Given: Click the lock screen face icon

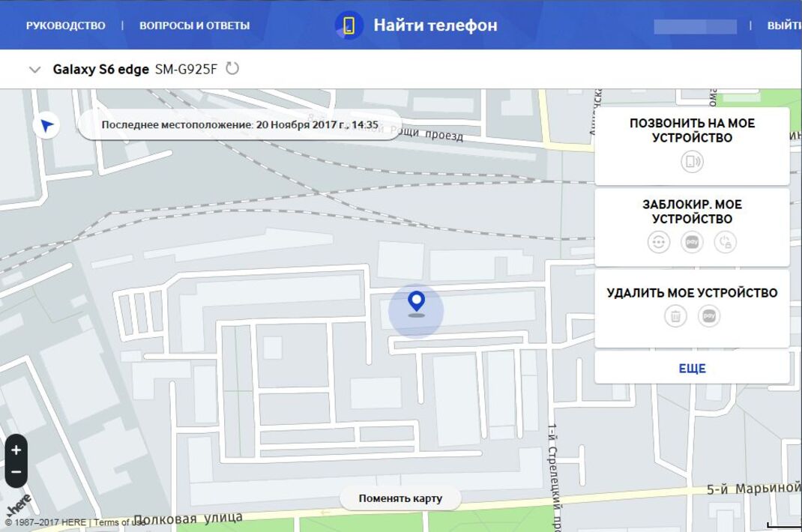Looking at the screenshot, I should [x=659, y=242].
